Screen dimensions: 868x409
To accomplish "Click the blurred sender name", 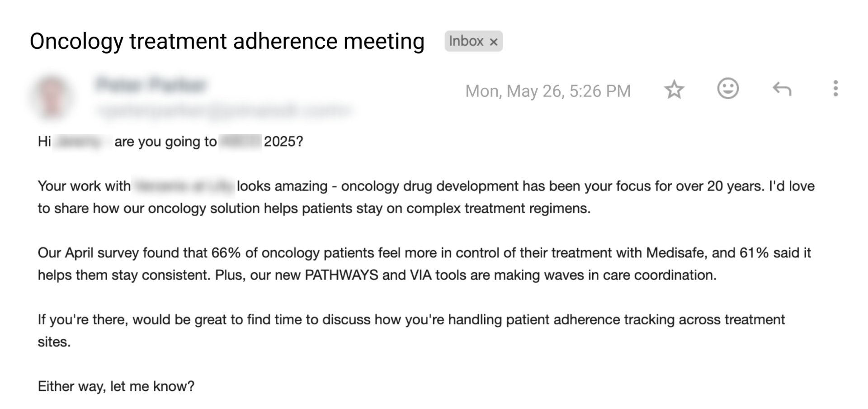I will tap(151, 85).
